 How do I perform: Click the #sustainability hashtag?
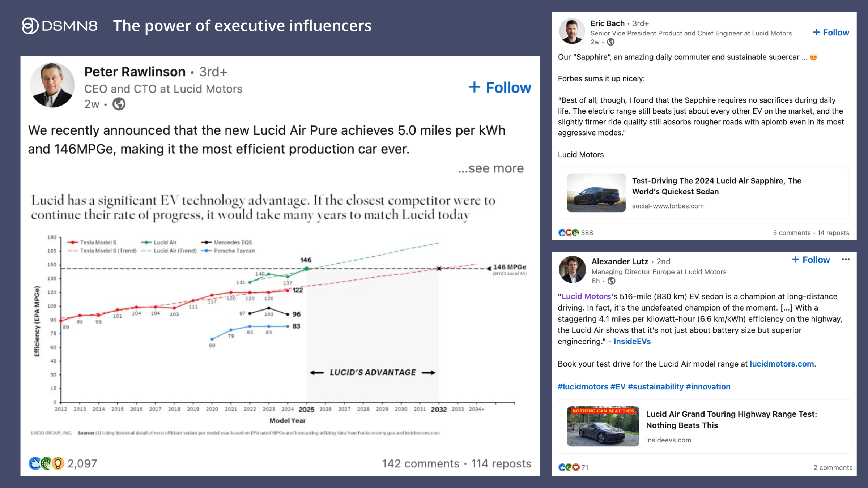click(x=656, y=386)
